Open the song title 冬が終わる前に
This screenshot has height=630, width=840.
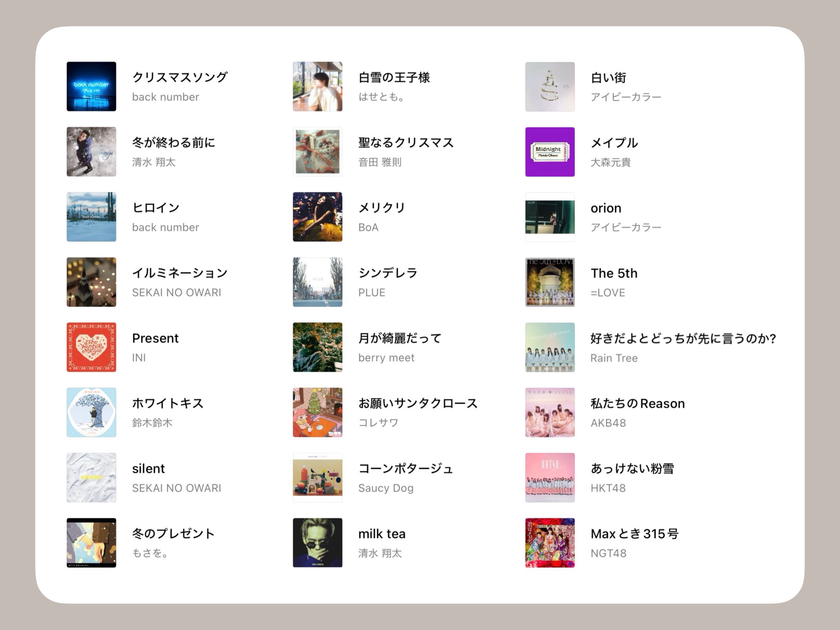pos(173,142)
